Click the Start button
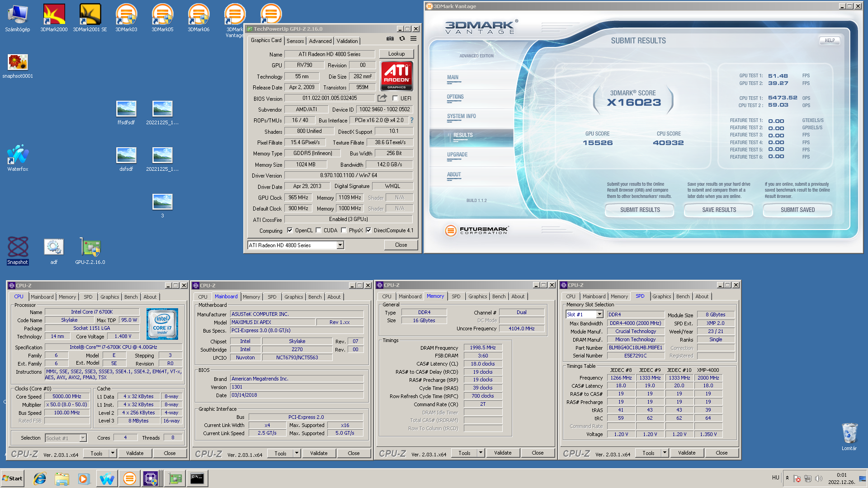868x488 pixels. [12, 479]
